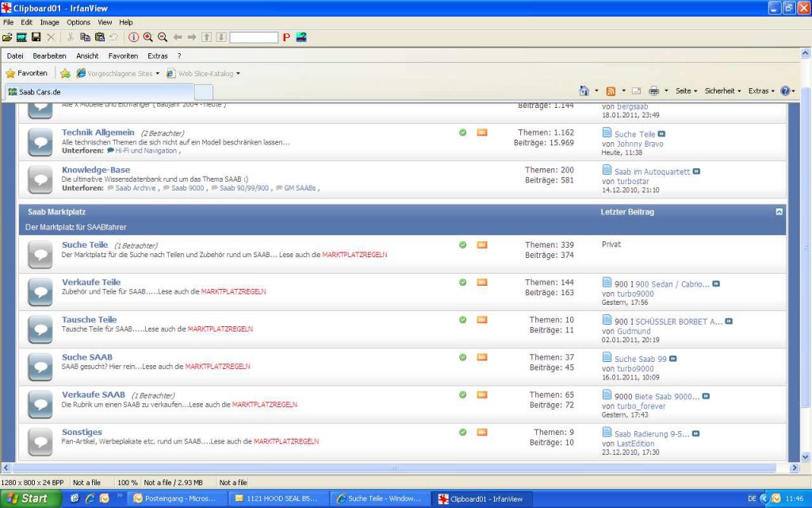The image size is (812, 508).
Task: Expand the Seite dropdown menu
Action: pos(686,90)
